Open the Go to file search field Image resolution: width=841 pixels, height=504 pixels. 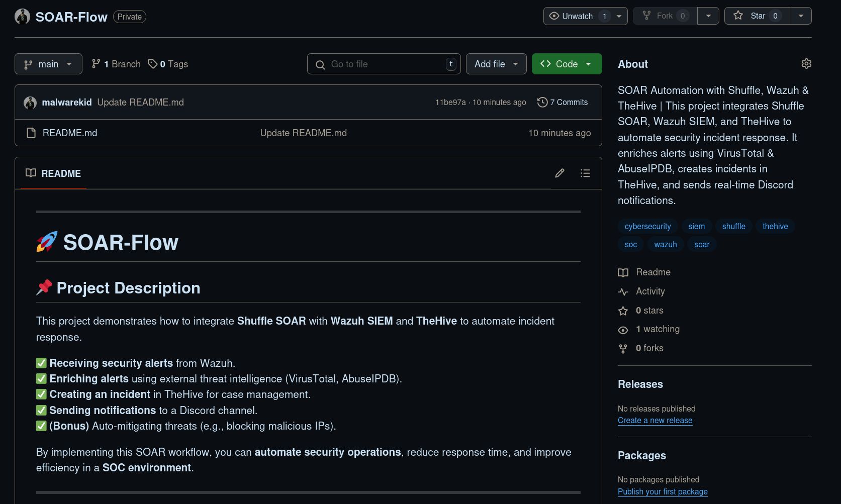coord(384,64)
